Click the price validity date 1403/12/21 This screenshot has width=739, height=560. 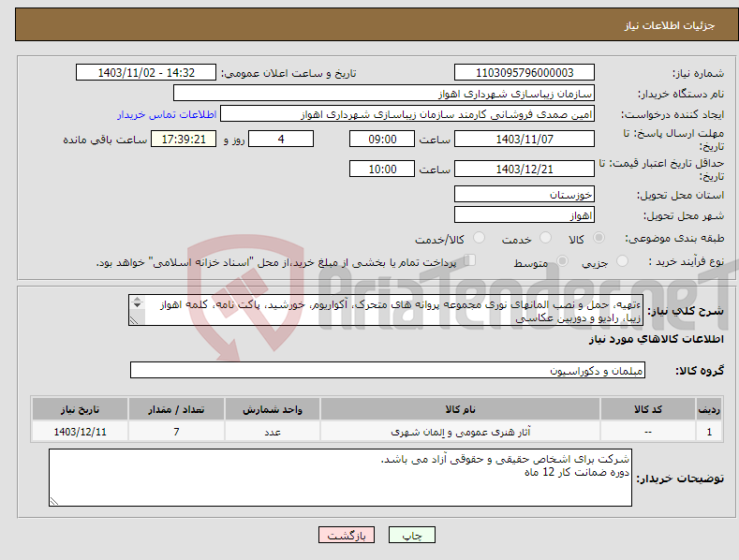525,169
